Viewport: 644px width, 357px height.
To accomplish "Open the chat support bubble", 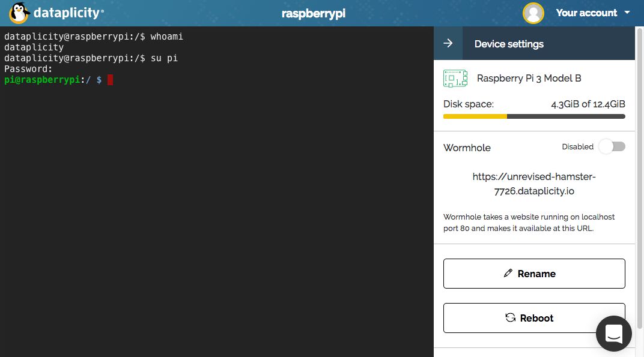I will tap(613, 333).
